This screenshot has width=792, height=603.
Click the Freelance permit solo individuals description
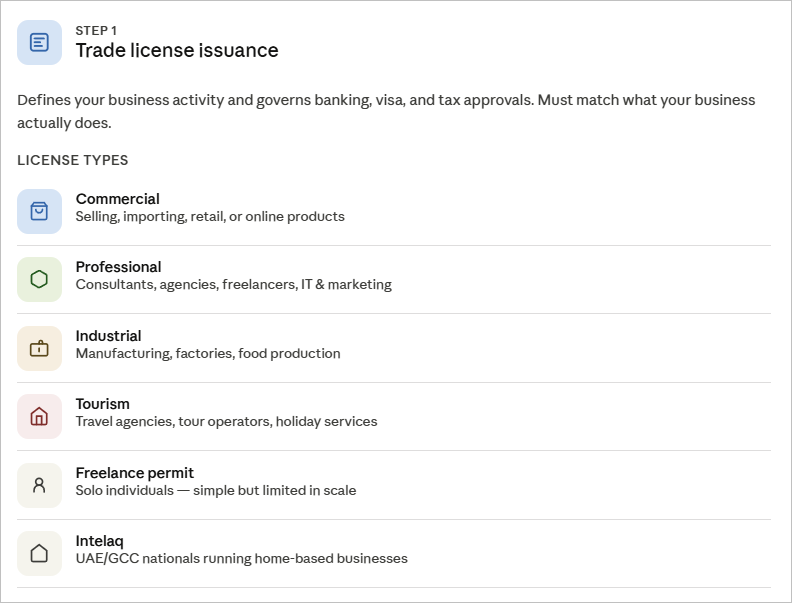pyautogui.click(x=216, y=490)
